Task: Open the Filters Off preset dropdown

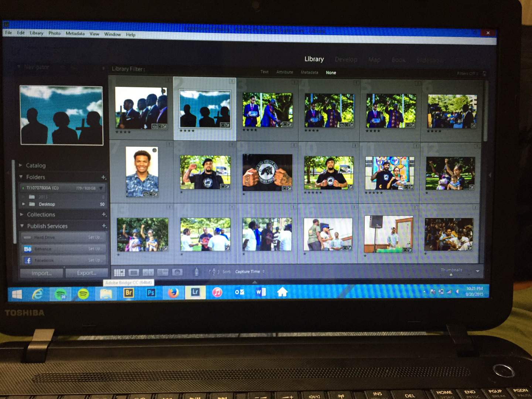Action: click(468, 74)
